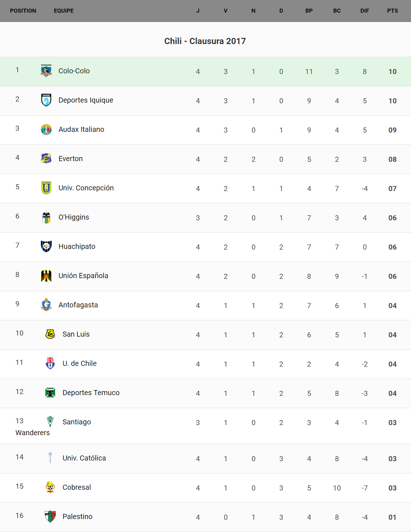The image size is (411, 532).
Task: Click the Chili - Clausura 2017 title
Action: (x=205, y=41)
